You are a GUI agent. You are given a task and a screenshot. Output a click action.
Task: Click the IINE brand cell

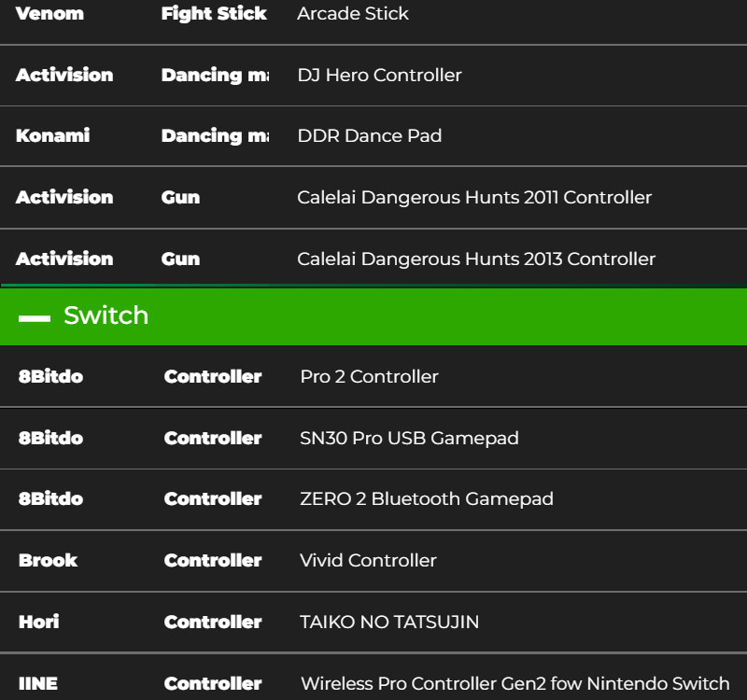tap(38, 683)
